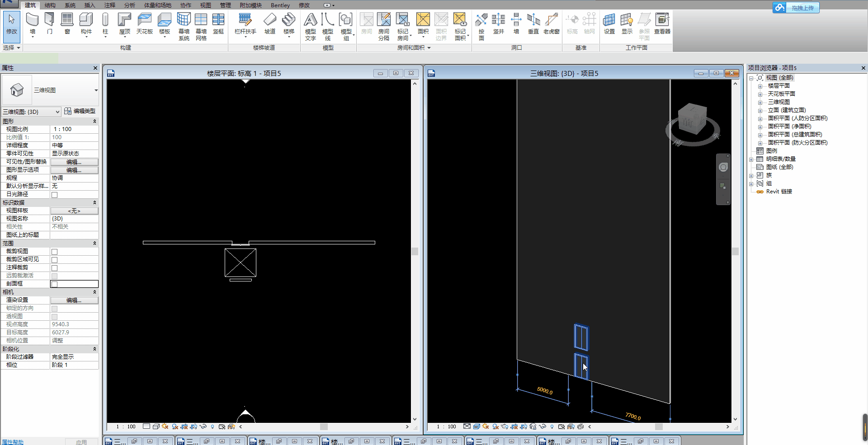Image resolution: width=868 pixels, height=445 pixels.
Task: Collapse the 范围 properties section
Action: click(x=94, y=243)
